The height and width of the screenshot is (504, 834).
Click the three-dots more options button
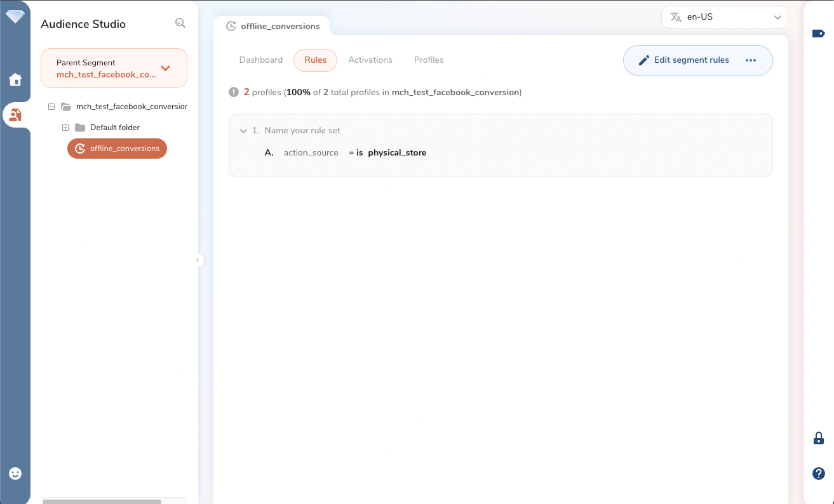751,60
